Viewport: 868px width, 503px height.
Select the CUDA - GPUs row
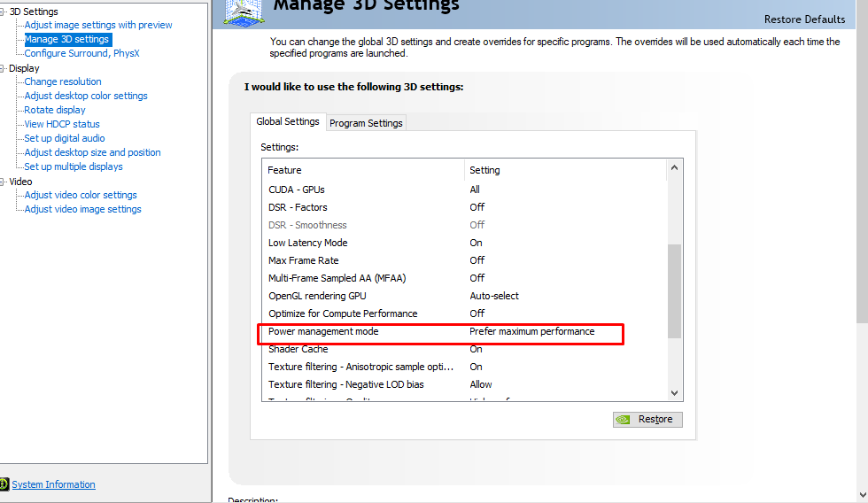coord(465,190)
